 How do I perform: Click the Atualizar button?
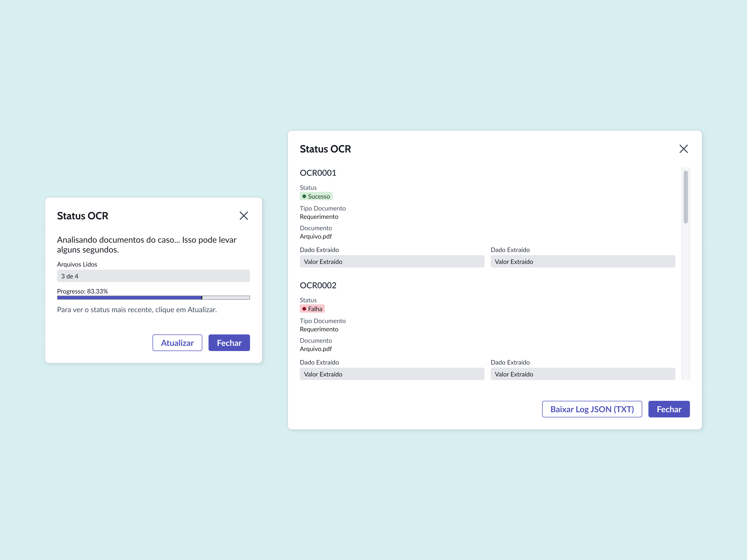coord(177,343)
